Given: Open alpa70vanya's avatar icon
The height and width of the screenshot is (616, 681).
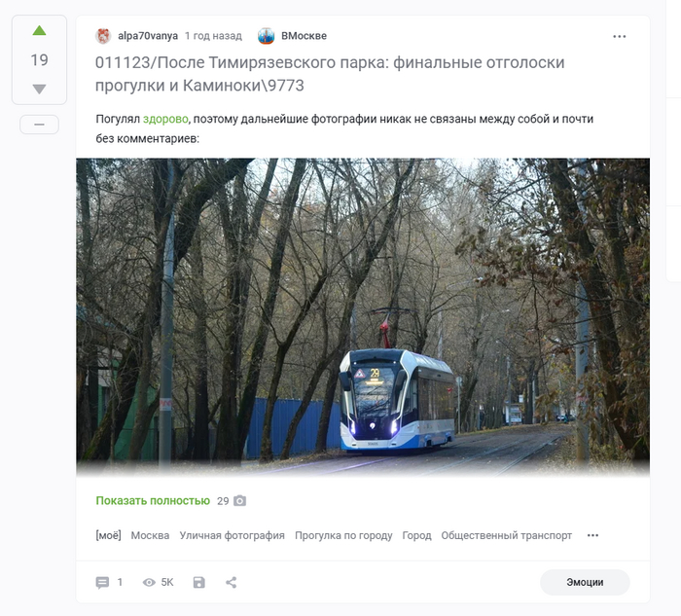Looking at the screenshot, I should [x=103, y=36].
